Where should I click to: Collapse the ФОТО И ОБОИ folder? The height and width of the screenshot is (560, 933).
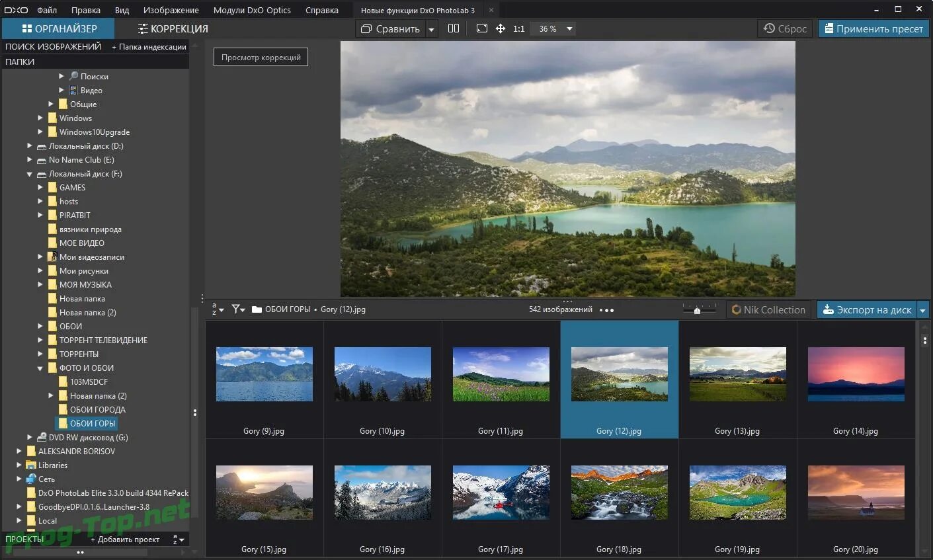[40, 368]
